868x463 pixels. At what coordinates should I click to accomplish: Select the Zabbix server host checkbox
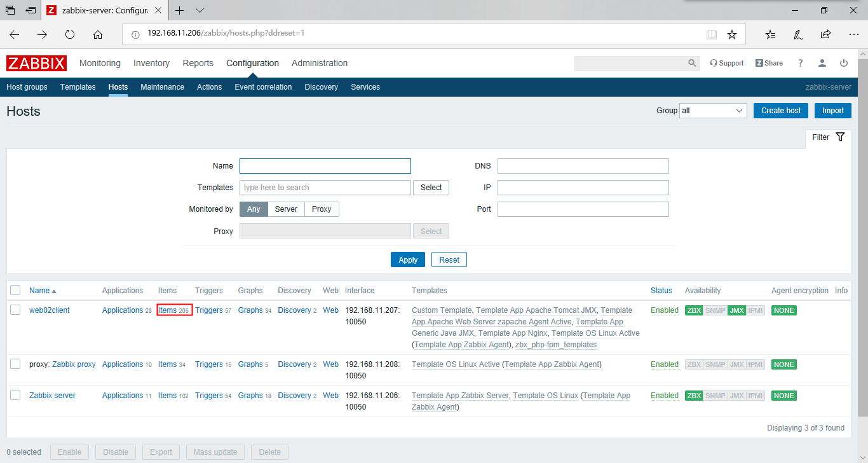[15, 395]
